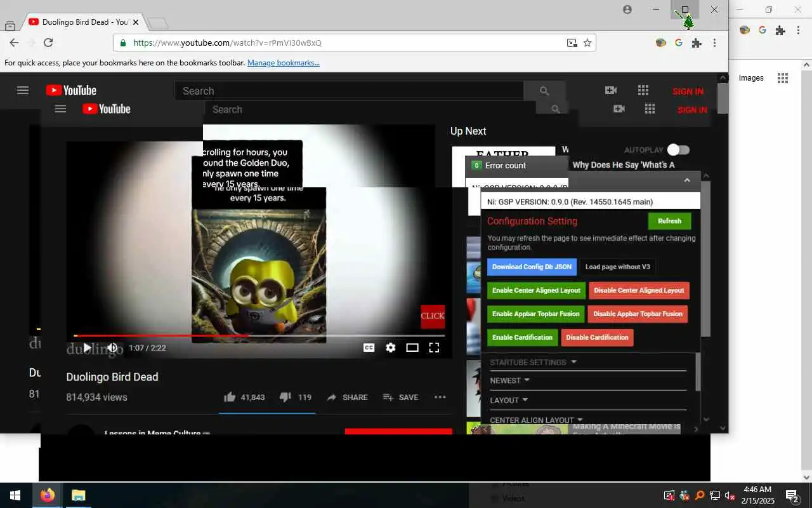Open the extensions puzzle icon in the background window
Viewport: 812px width, 508px height.
click(x=780, y=30)
